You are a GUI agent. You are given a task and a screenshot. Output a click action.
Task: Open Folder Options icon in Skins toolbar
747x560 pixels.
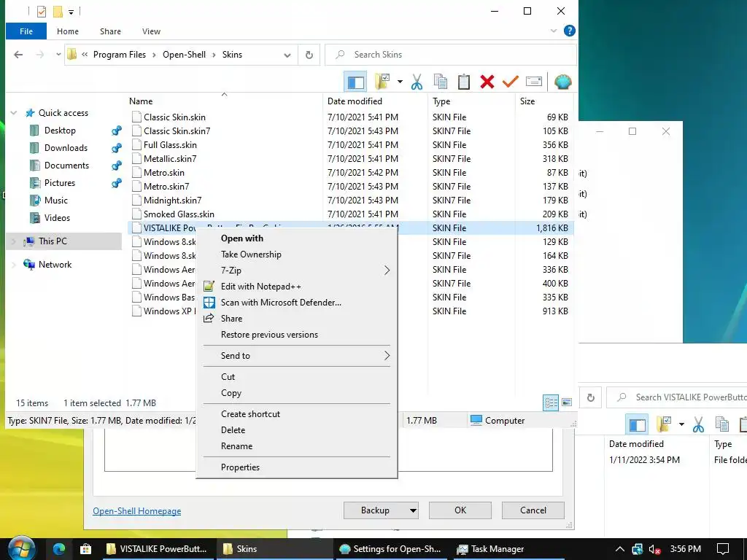point(382,82)
